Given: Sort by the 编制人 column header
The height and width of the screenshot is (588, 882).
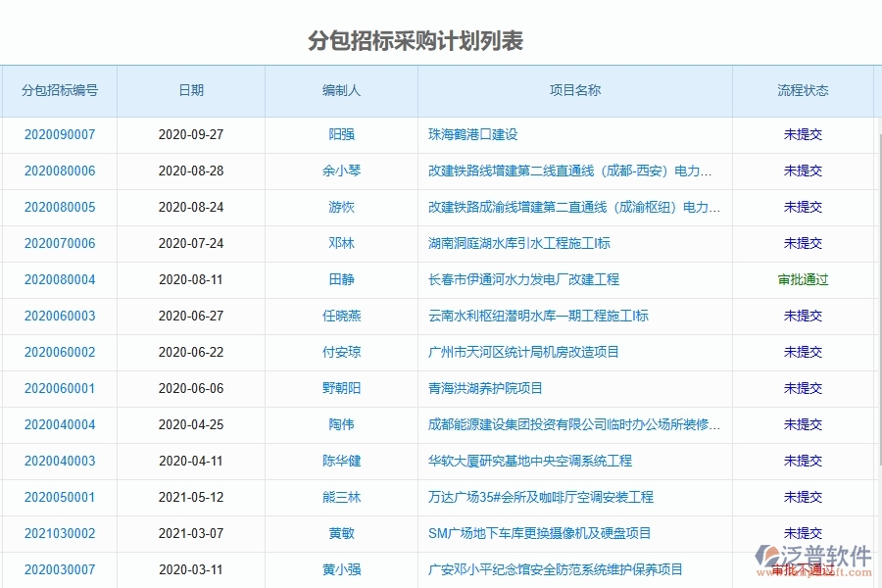Looking at the screenshot, I should [341, 90].
